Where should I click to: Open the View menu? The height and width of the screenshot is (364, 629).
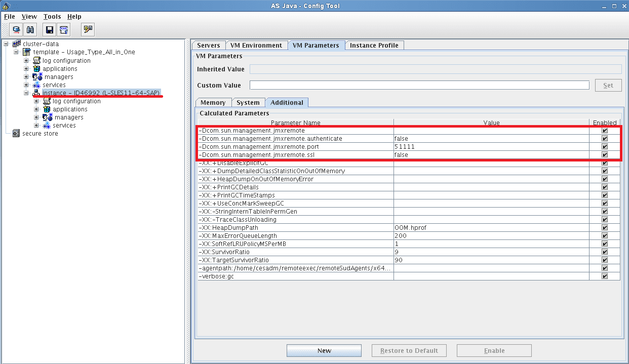click(x=29, y=17)
